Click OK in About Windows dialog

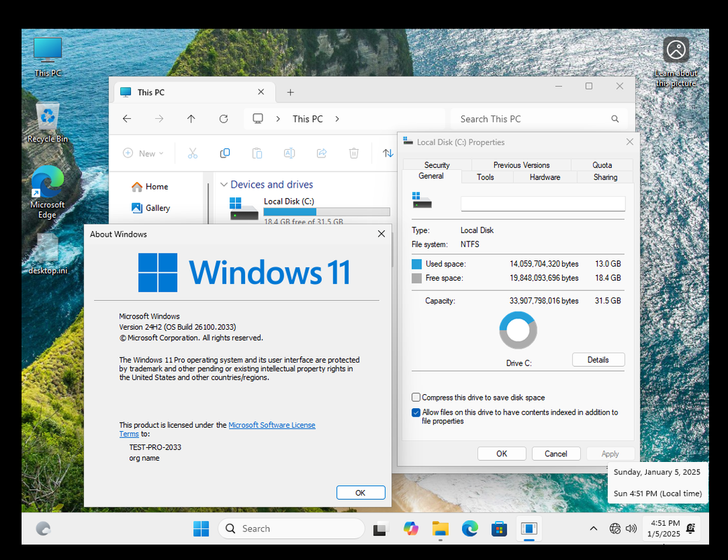click(360, 493)
